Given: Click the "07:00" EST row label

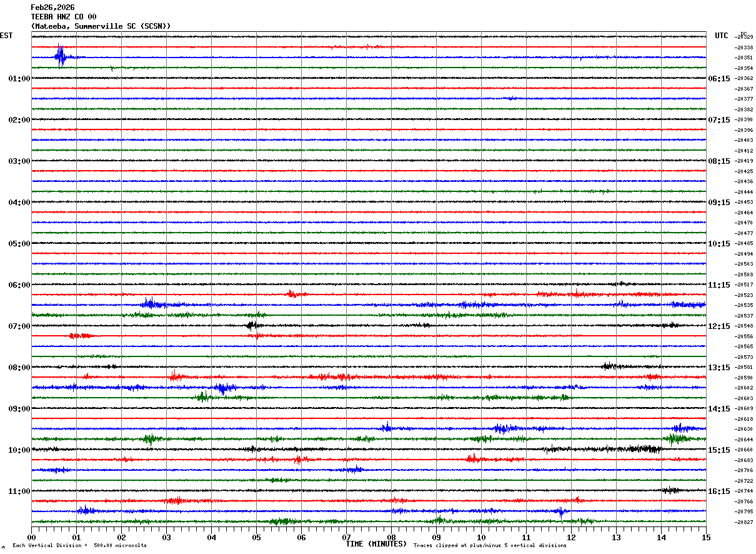Looking at the screenshot, I should tap(19, 326).
